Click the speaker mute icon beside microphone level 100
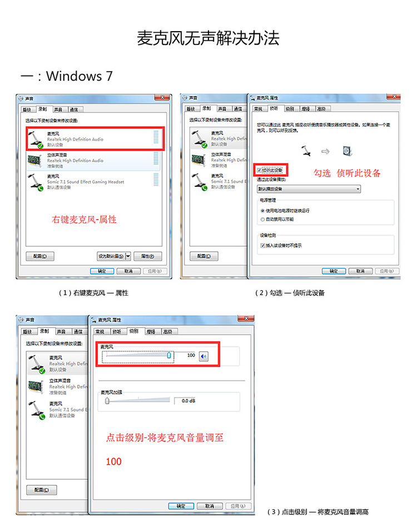 [x=203, y=356]
